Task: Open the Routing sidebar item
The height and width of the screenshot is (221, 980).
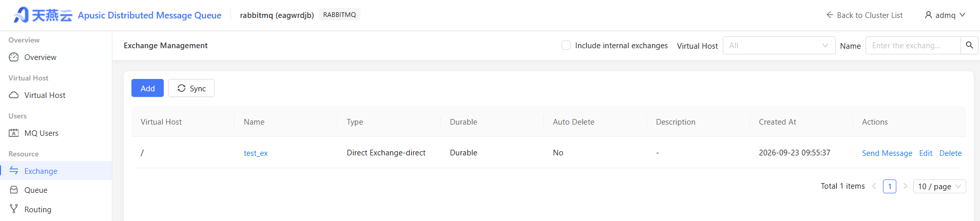Action: tap(56, 209)
